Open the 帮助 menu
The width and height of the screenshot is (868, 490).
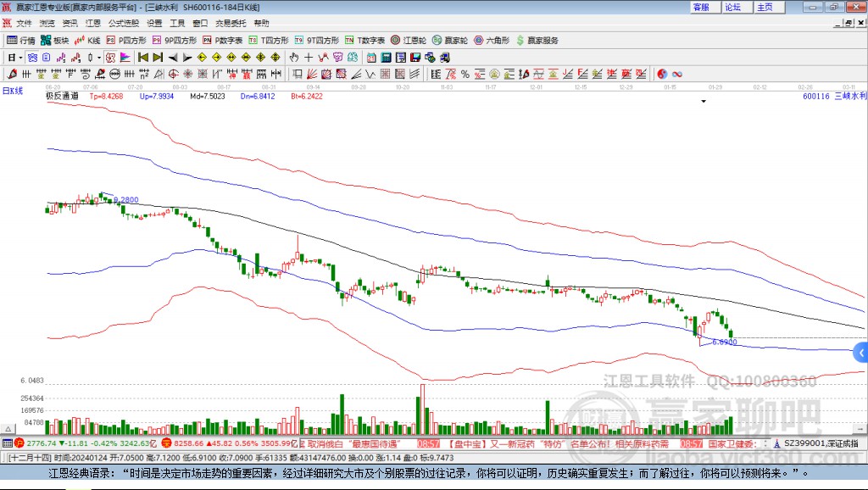pyautogui.click(x=261, y=23)
